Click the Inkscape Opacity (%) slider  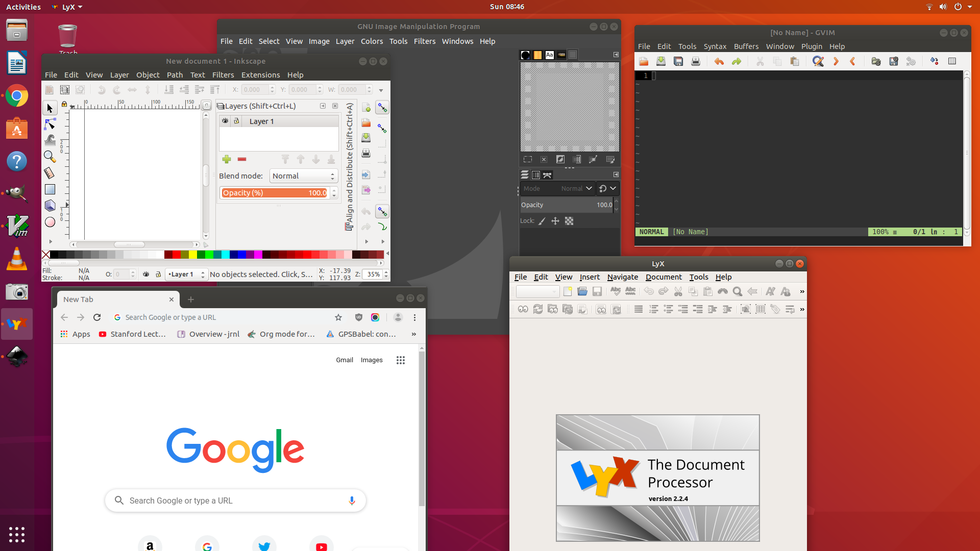(x=275, y=193)
